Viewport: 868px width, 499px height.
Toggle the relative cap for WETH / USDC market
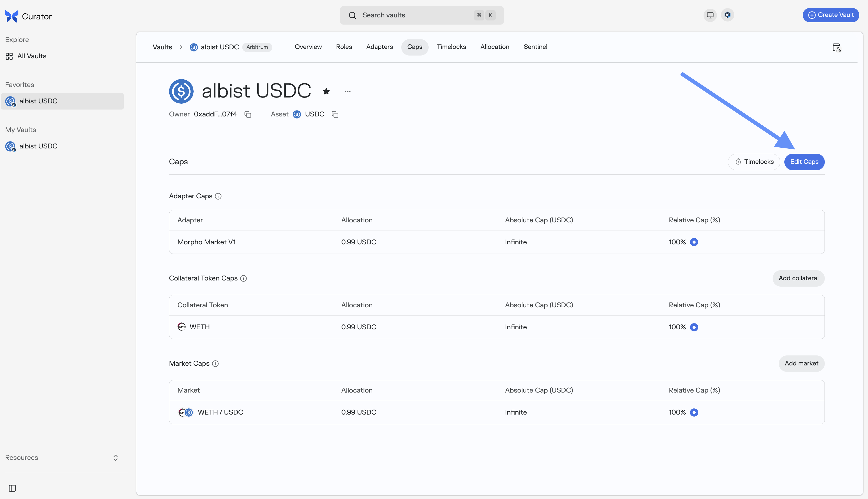(x=694, y=412)
